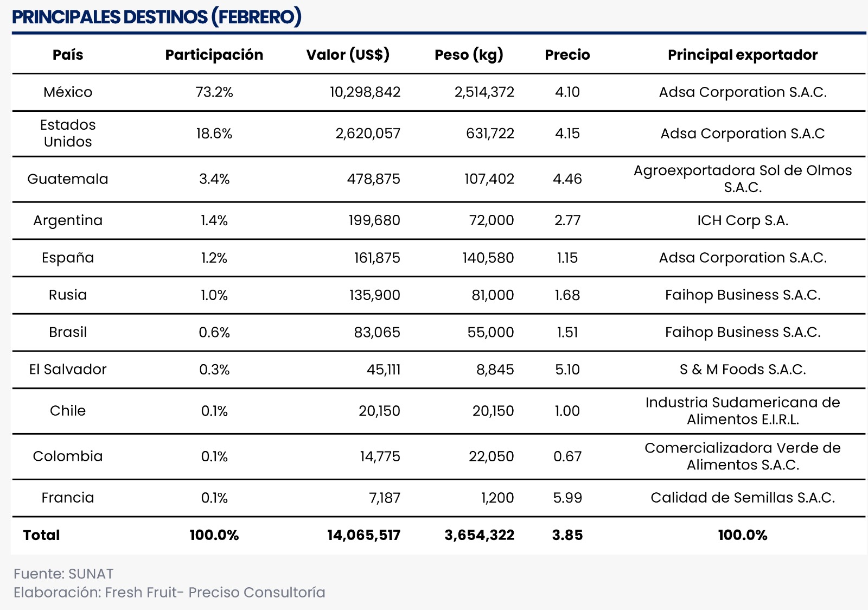Select the 'Valor (US$)' column header
This screenshot has width=868, height=610.
click(x=348, y=55)
